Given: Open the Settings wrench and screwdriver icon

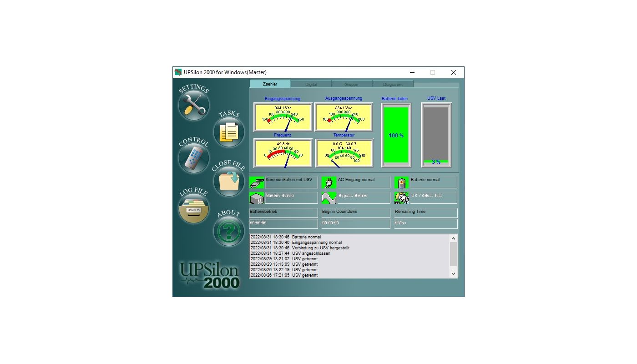Looking at the screenshot, I should (193, 105).
